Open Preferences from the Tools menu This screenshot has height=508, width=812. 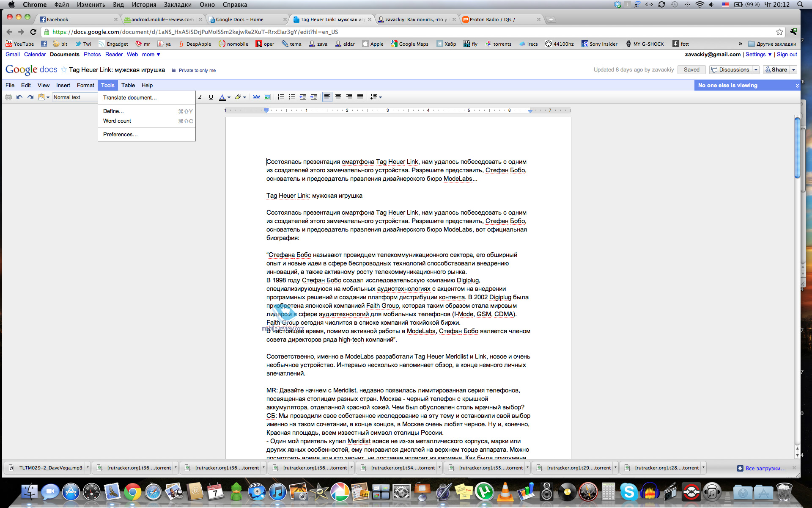(147, 134)
